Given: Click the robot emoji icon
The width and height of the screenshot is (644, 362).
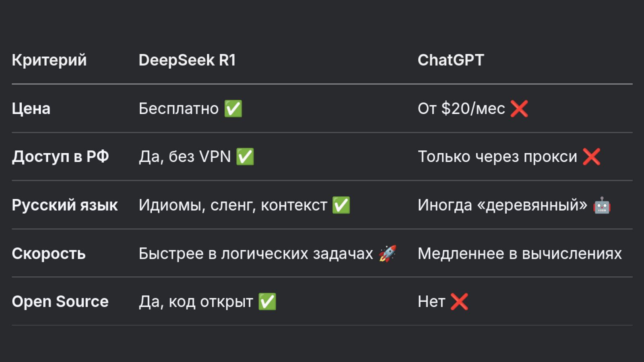Looking at the screenshot, I should click(x=602, y=205).
